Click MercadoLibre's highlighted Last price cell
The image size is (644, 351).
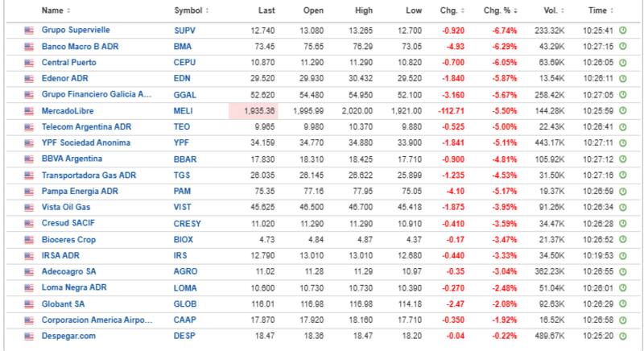254,109
